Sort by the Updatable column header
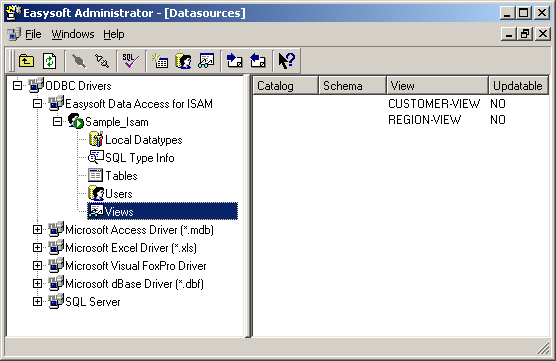 click(518, 86)
